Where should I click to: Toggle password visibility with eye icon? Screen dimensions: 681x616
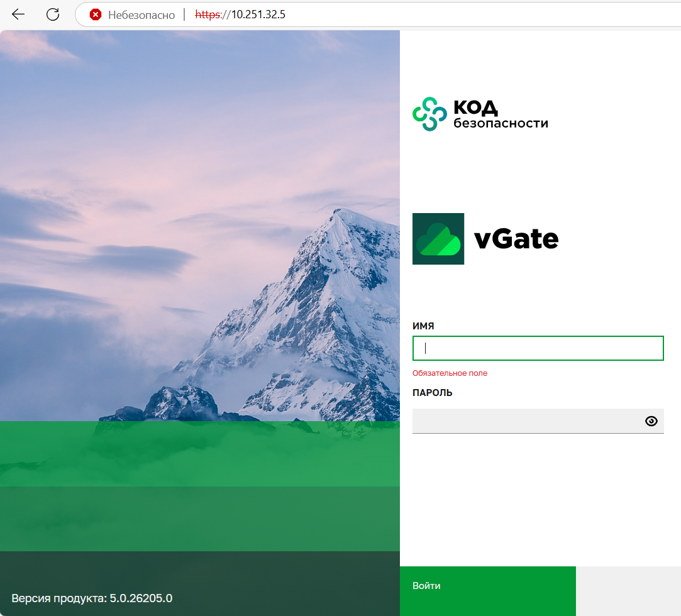click(x=651, y=421)
